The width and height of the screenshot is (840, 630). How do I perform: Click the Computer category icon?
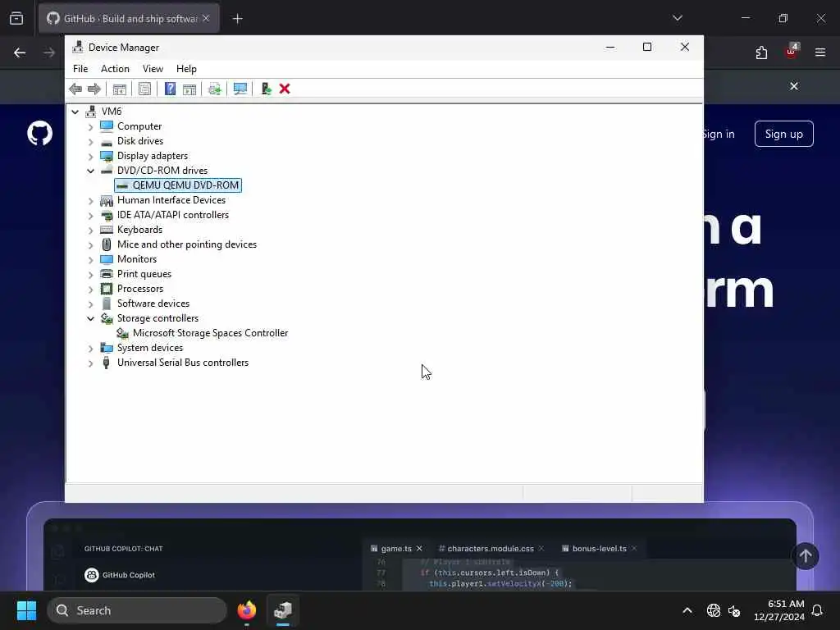pyautogui.click(x=107, y=126)
